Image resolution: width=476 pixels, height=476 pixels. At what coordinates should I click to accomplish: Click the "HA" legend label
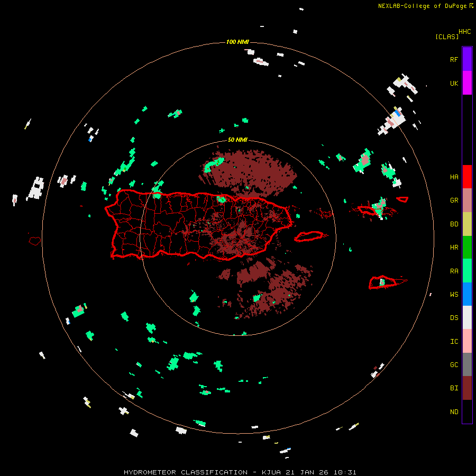coord(454,177)
